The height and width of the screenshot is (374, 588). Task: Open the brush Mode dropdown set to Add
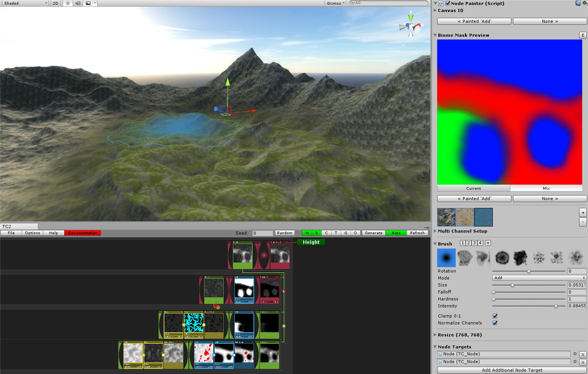(x=539, y=278)
